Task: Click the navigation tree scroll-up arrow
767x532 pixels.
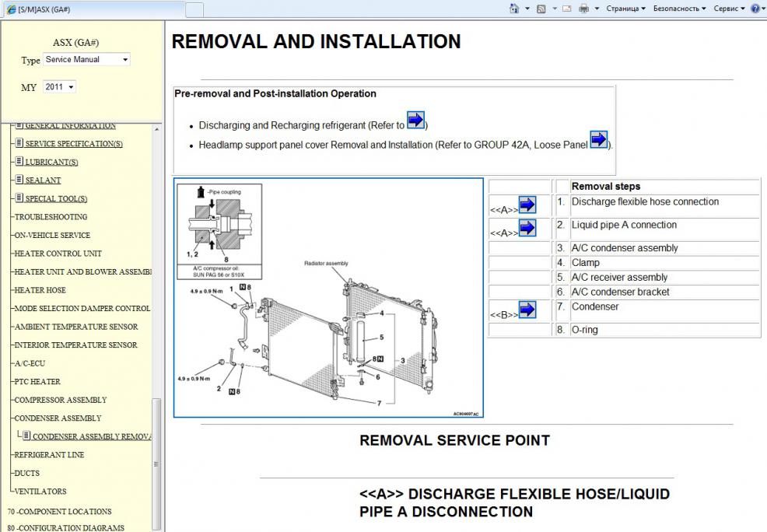Action: point(156,130)
